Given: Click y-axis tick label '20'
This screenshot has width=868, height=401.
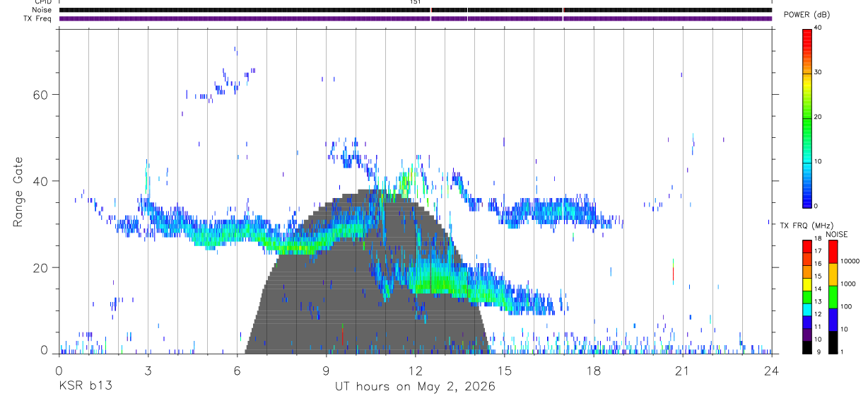Looking at the screenshot, I should 39,267.
